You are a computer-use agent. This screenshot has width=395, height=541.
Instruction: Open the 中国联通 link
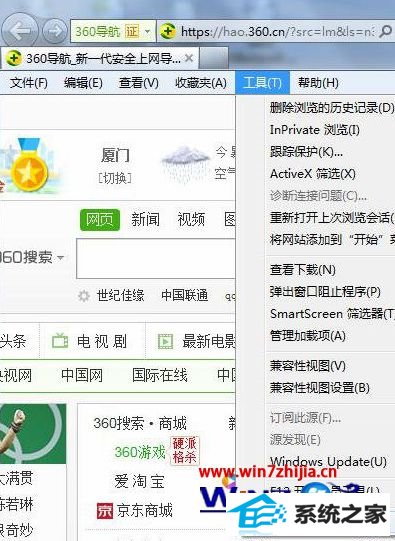pyautogui.click(x=185, y=296)
